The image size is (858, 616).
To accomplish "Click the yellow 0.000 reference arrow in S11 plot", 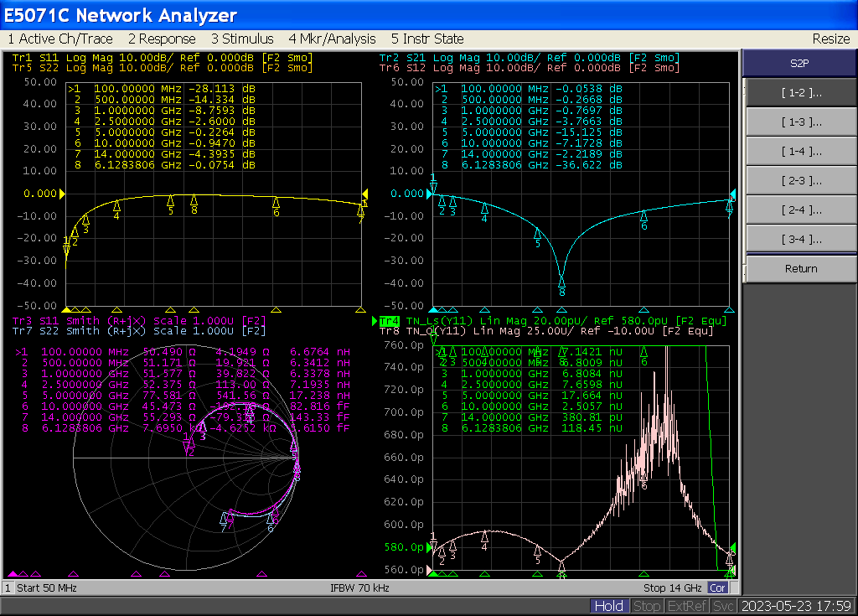I will (62, 194).
